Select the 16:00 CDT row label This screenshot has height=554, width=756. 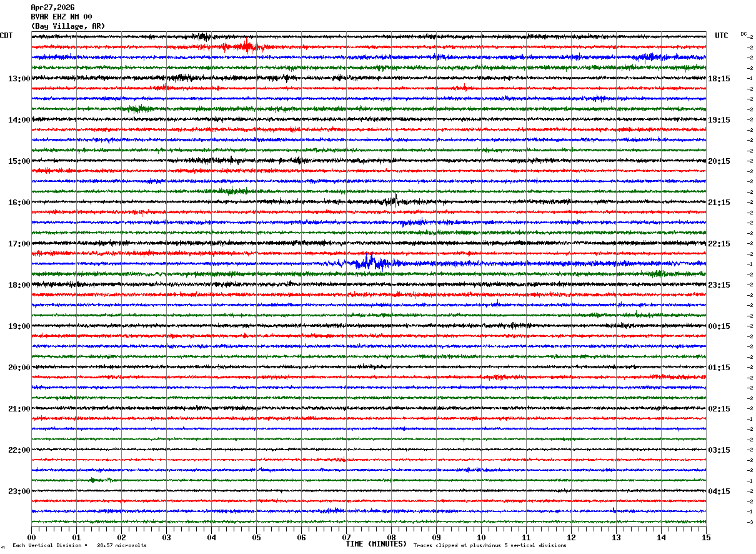click(x=19, y=202)
